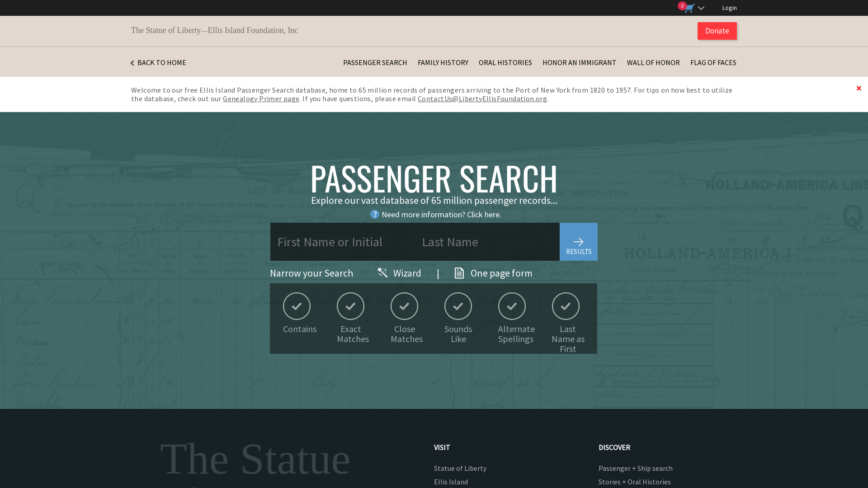
Task: Click the blue question mark help icon
Action: tap(375, 214)
